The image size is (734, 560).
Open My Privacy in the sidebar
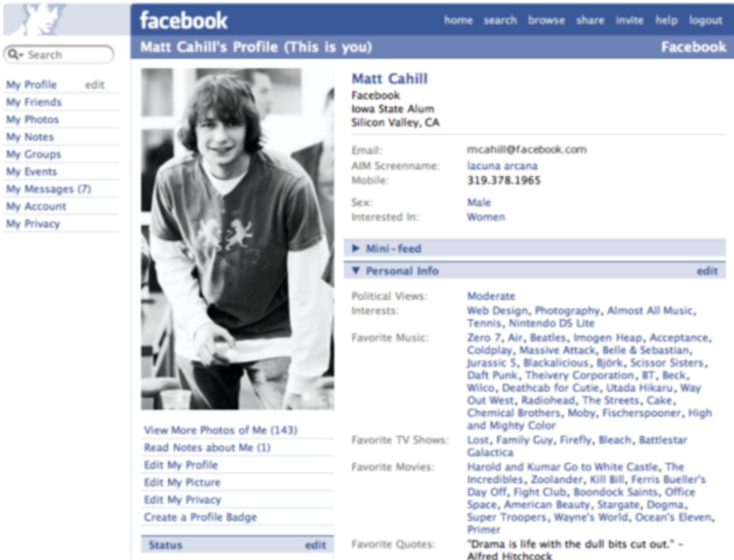coord(33,224)
